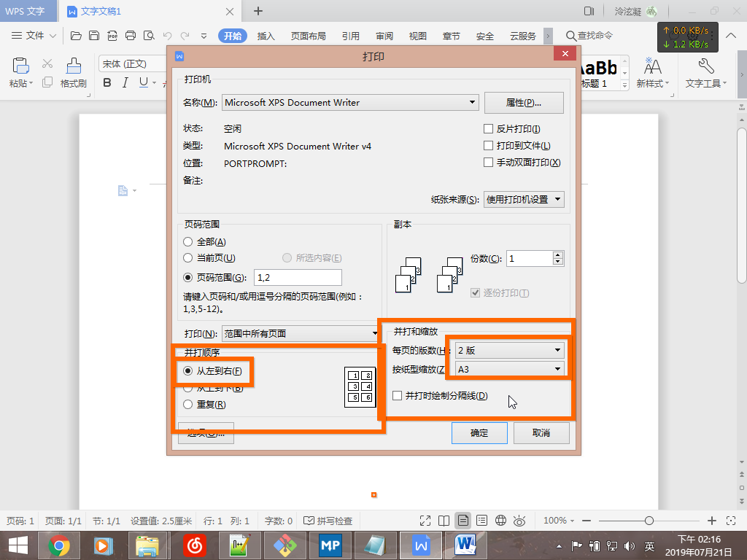The width and height of the screenshot is (747, 560).
Task: Select Repeat (重复) order radio button
Action: pyautogui.click(x=187, y=404)
